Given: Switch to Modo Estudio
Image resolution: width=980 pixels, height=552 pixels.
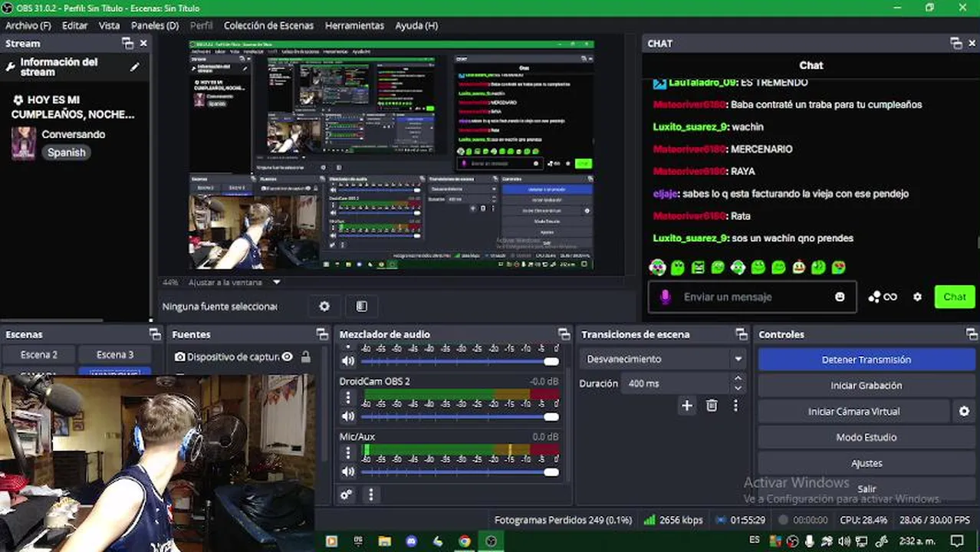Looking at the screenshot, I should pyautogui.click(x=867, y=438).
